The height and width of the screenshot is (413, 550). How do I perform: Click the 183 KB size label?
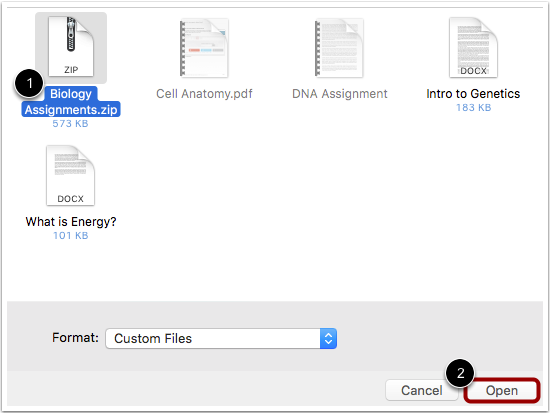tap(473, 107)
